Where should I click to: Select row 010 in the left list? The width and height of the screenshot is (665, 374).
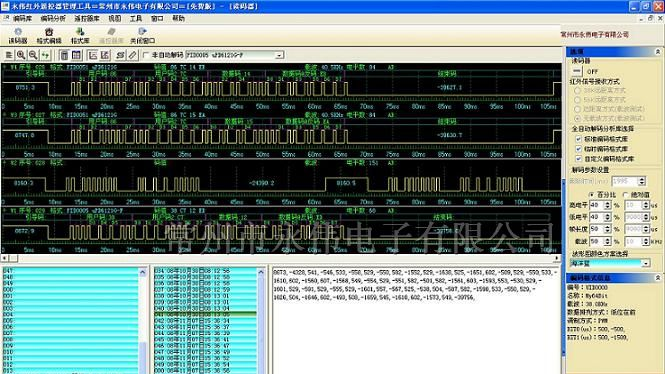[70, 352]
